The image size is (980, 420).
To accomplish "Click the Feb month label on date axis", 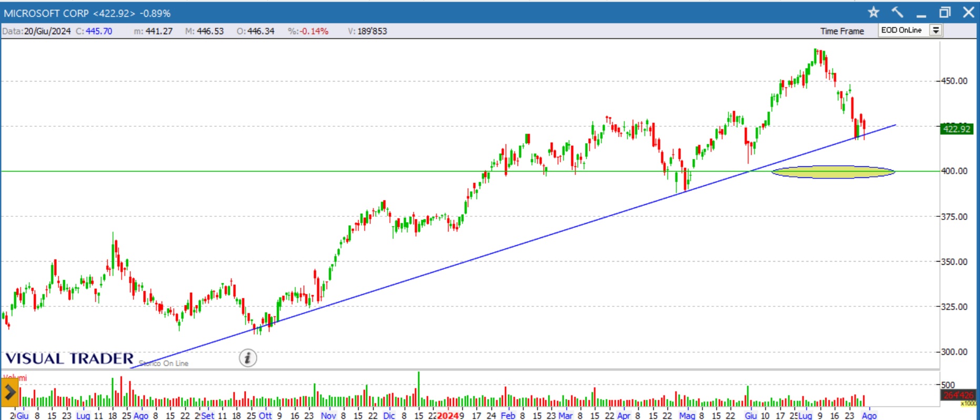I will click(x=508, y=415).
